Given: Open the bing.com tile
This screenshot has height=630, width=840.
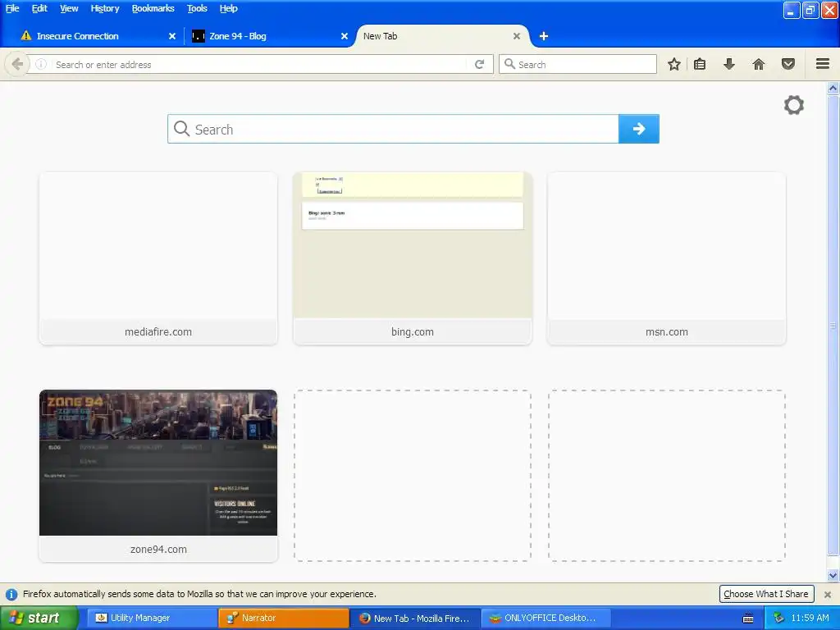Looking at the screenshot, I should (x=413, y=258).
